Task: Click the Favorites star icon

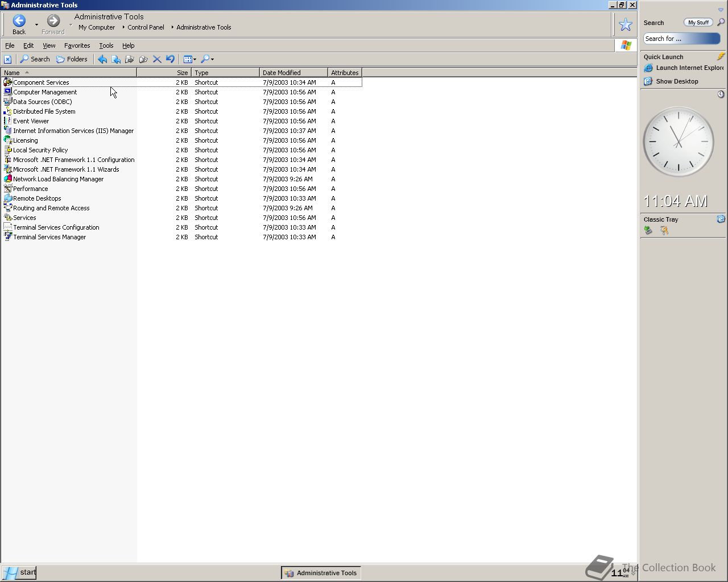Action: 625,24
